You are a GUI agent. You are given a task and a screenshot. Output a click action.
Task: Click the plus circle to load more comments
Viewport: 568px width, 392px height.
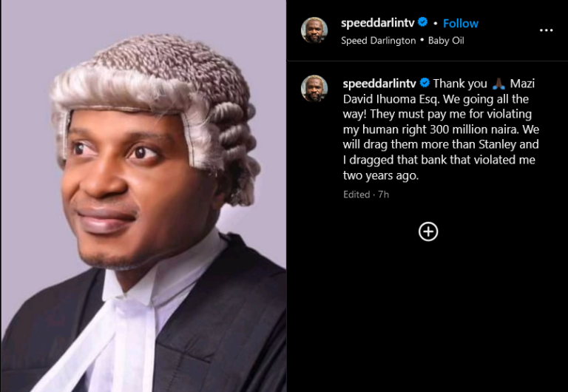click(x=428, y=232)
